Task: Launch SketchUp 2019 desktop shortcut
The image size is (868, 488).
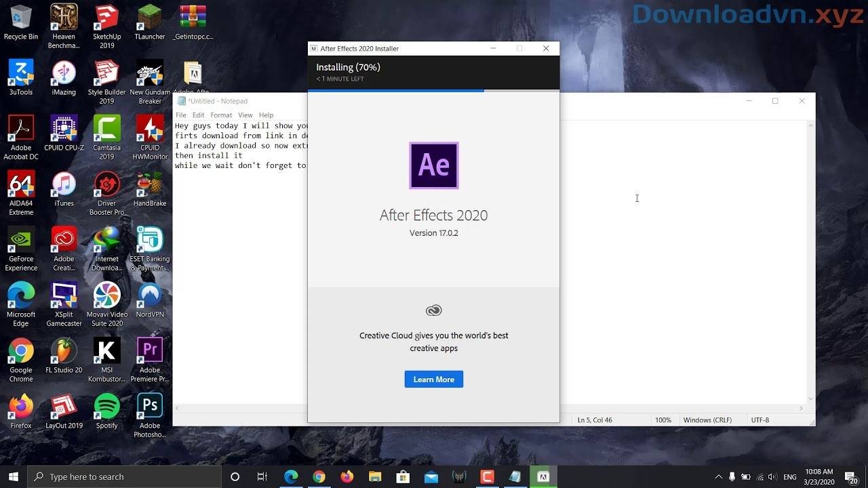Action: coord(106,26)
